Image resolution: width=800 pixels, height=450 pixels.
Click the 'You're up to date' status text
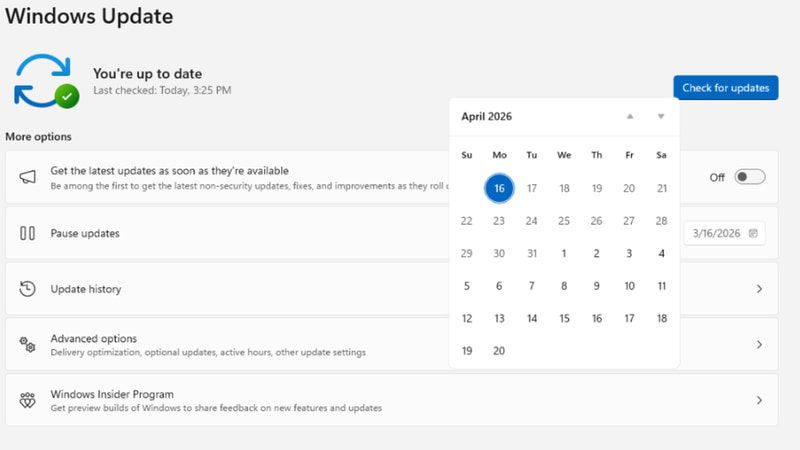[147, 73]
